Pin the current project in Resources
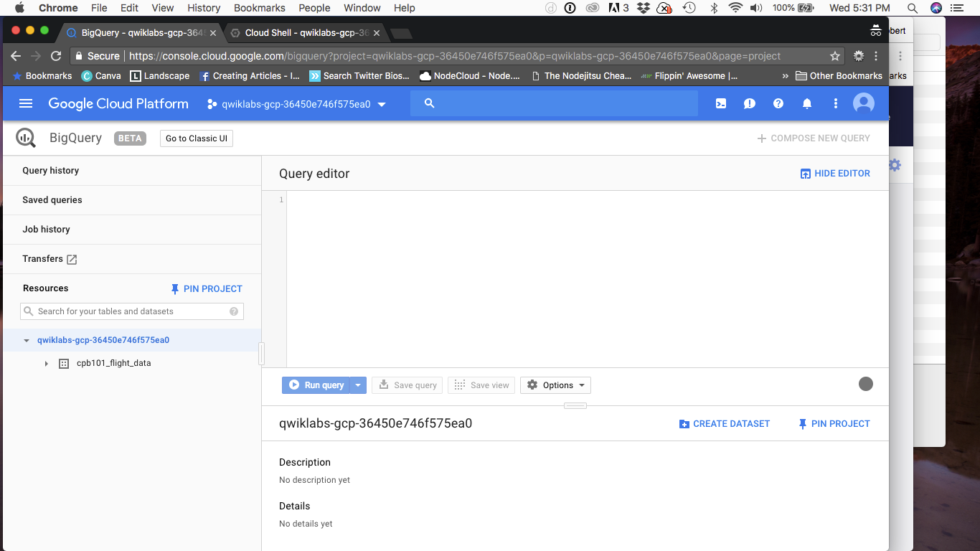This screenshot has height=551, width=980. [x=206, y=288]
